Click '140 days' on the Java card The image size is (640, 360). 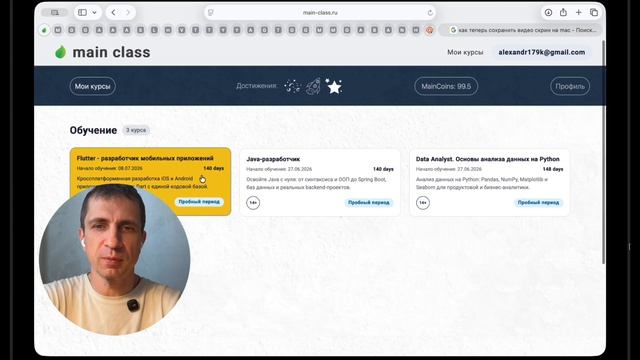point(383,169)
